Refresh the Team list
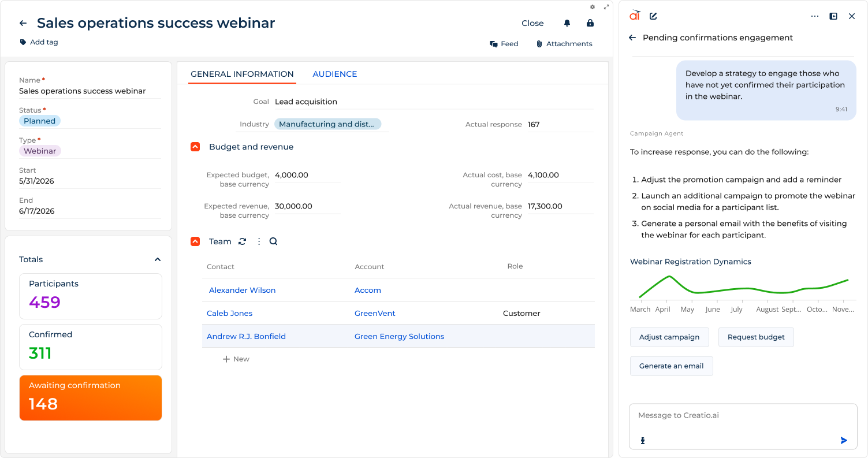The image size is (868, 458). [x=243, y=241]
